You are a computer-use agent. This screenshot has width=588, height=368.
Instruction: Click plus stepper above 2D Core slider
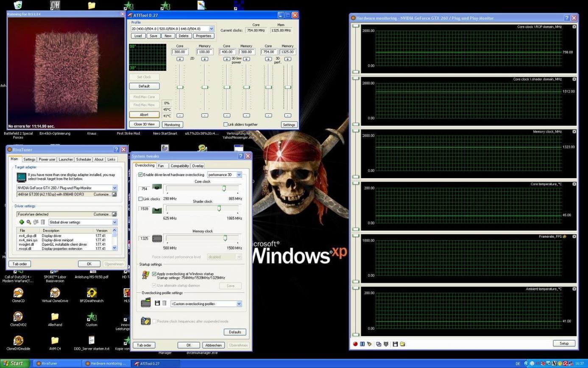click(x=180, y=59)
